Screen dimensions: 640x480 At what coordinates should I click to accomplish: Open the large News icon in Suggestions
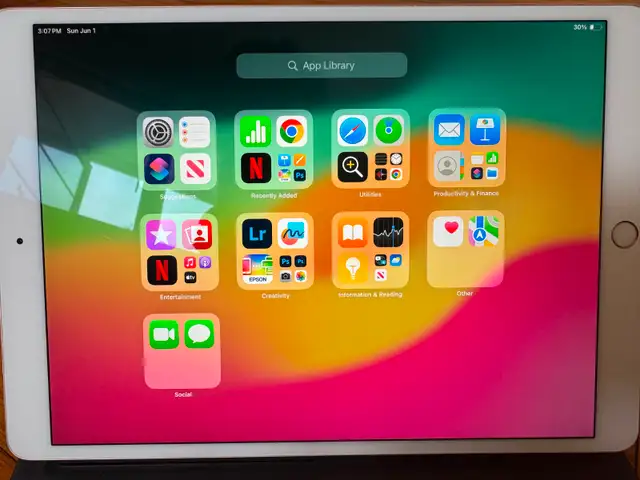pos(195,169)
